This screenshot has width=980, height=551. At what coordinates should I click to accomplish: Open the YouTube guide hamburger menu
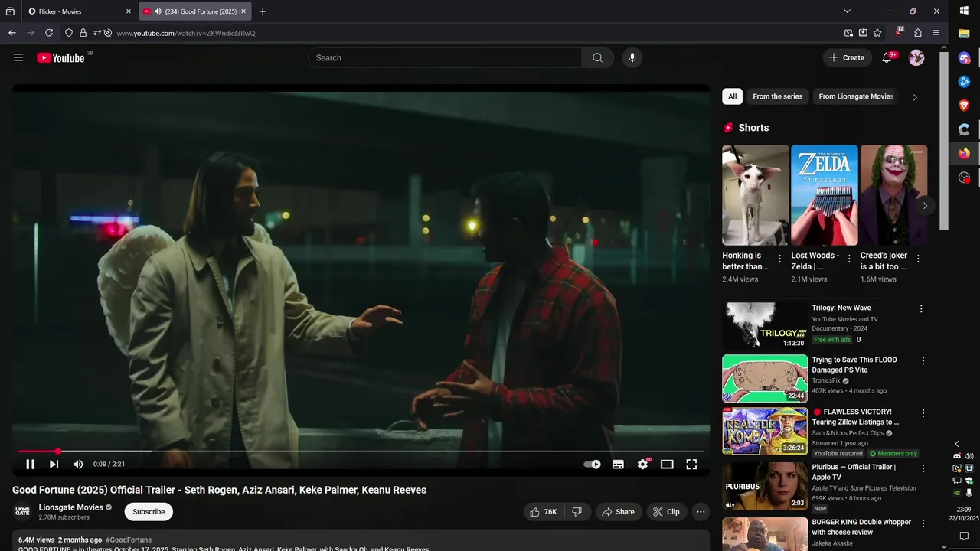18,57
